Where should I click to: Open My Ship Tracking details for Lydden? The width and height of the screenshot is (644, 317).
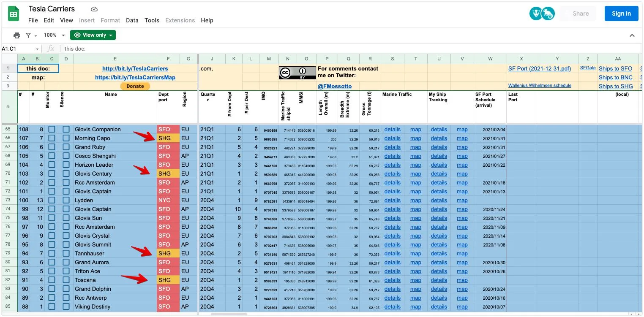pyautogui.click(x=439, y=200)
